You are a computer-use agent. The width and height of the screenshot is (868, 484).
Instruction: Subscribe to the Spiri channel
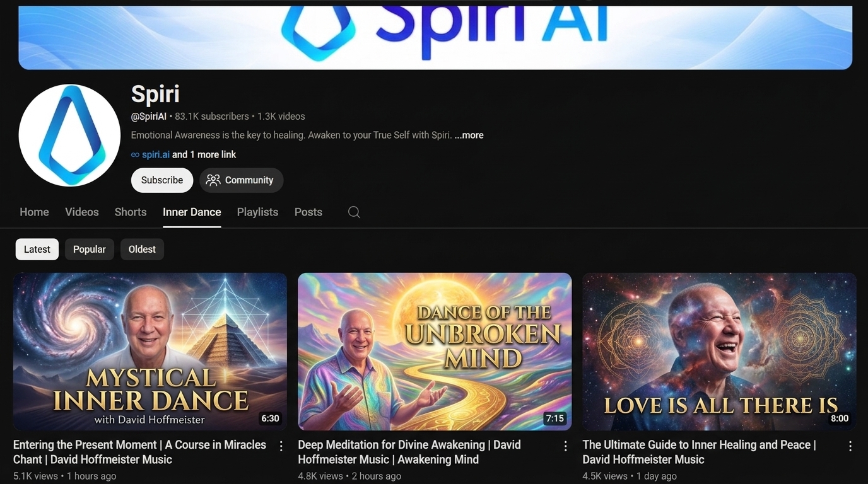[162, 180]
